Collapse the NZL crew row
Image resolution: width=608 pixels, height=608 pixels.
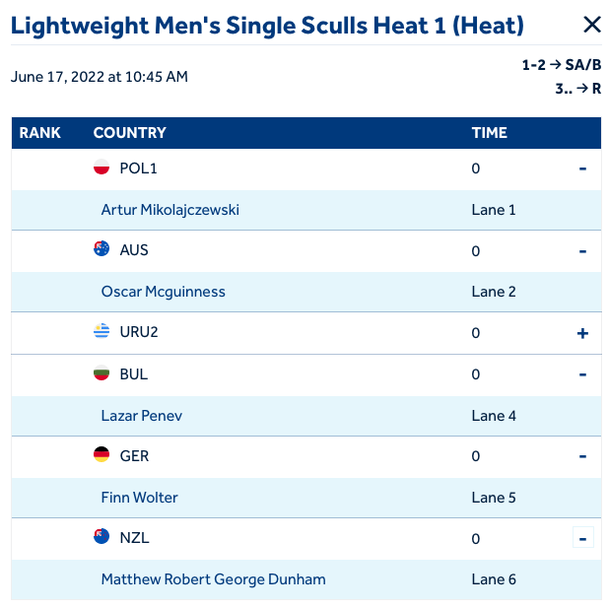582,538
